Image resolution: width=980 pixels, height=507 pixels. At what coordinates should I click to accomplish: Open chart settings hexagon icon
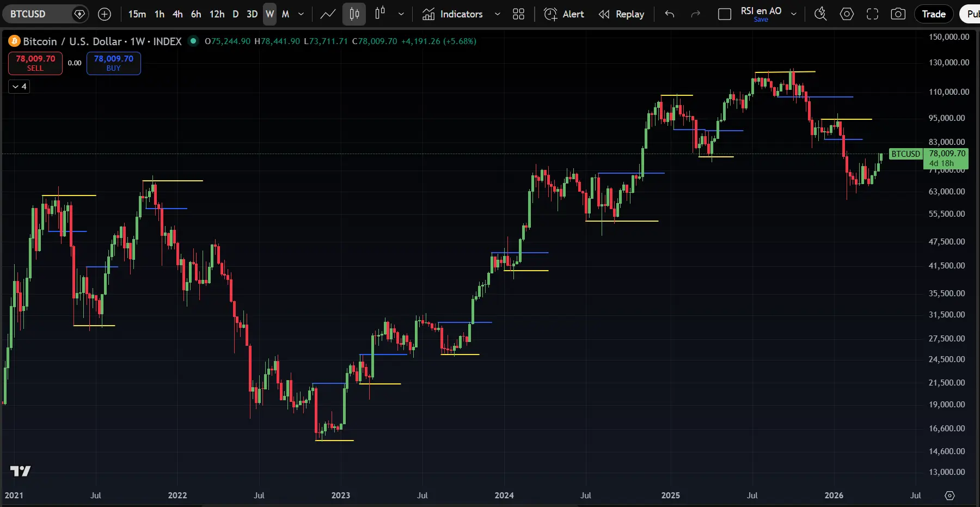[847, 14]
